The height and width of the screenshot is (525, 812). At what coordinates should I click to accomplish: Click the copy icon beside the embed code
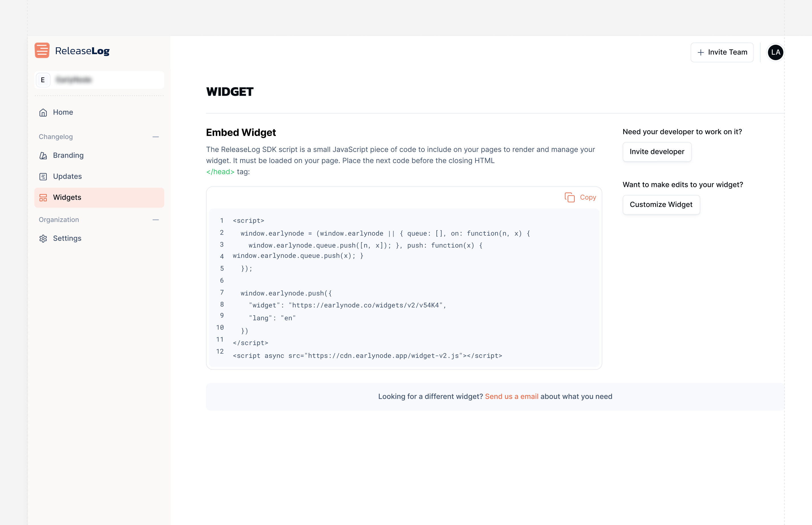570,197
